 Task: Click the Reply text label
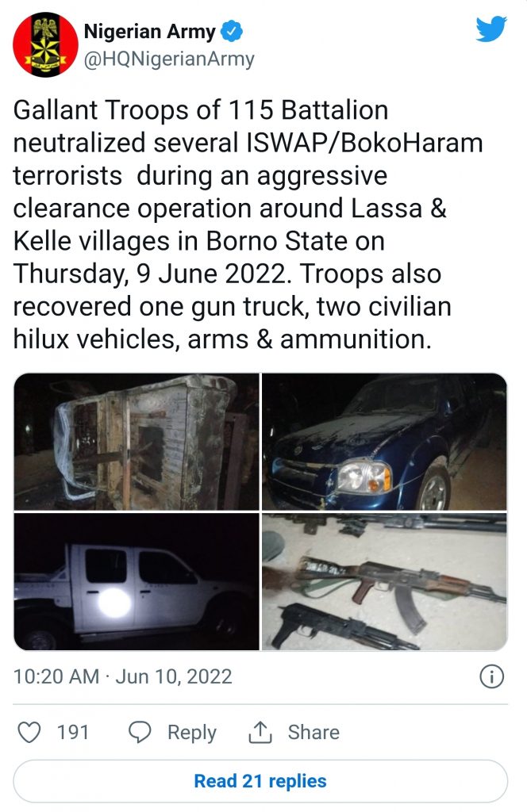tap(191, 732)
